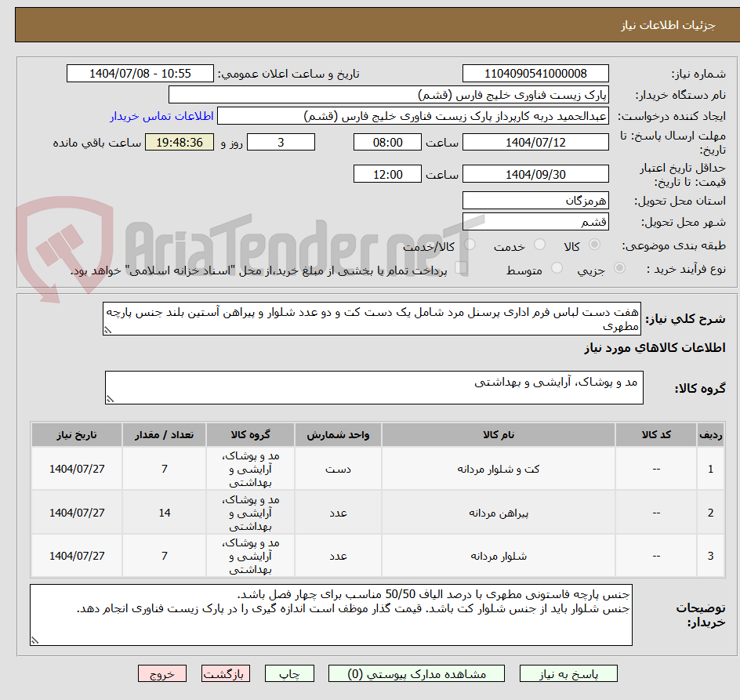Image resolution: width=740 pixels, height=700 pixels.
Task: Click the چاپ button
Action: tap(289, 673)
